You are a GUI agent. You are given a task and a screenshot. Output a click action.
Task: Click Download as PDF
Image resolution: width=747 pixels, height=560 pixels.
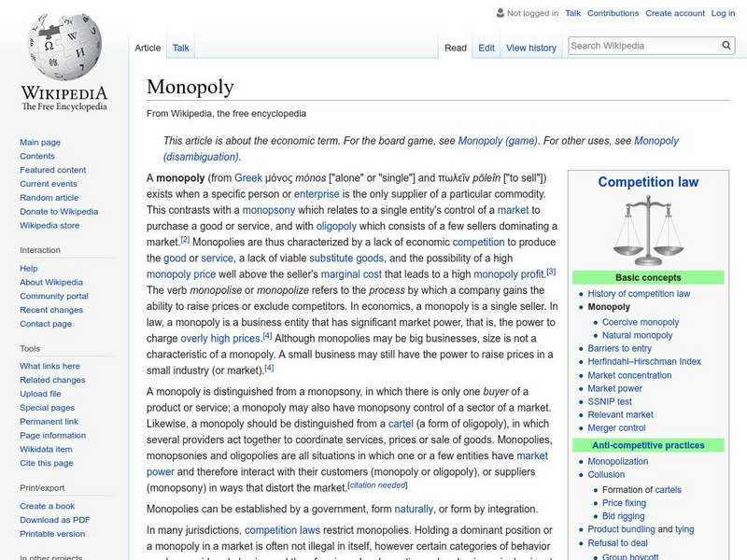tap(55, 520)
